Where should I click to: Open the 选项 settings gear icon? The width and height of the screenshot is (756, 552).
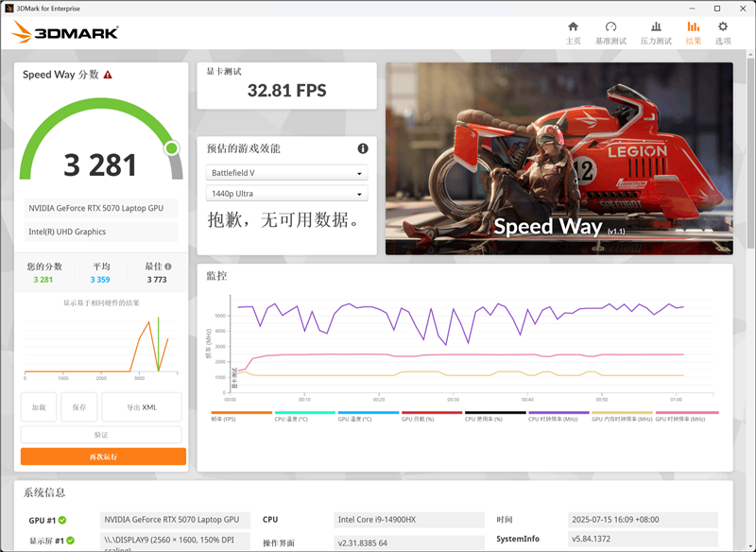point(722,29)
